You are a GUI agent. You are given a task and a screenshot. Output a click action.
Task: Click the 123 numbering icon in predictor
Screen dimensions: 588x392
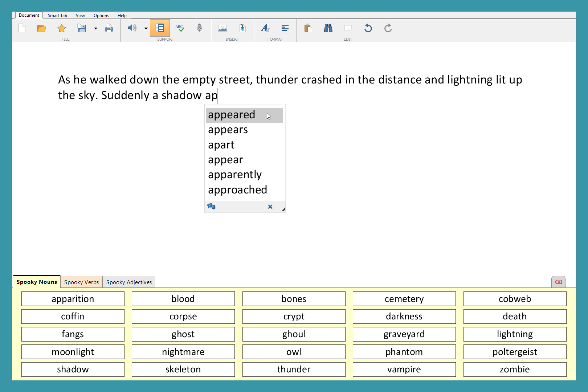(x=211, y=206)
